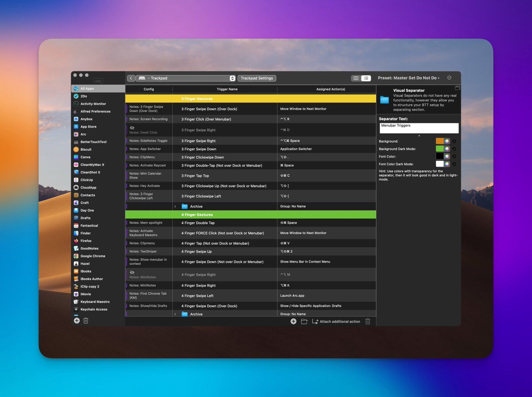Select the 2Do app icon in sidebar
532x397 pixels.
76,96
